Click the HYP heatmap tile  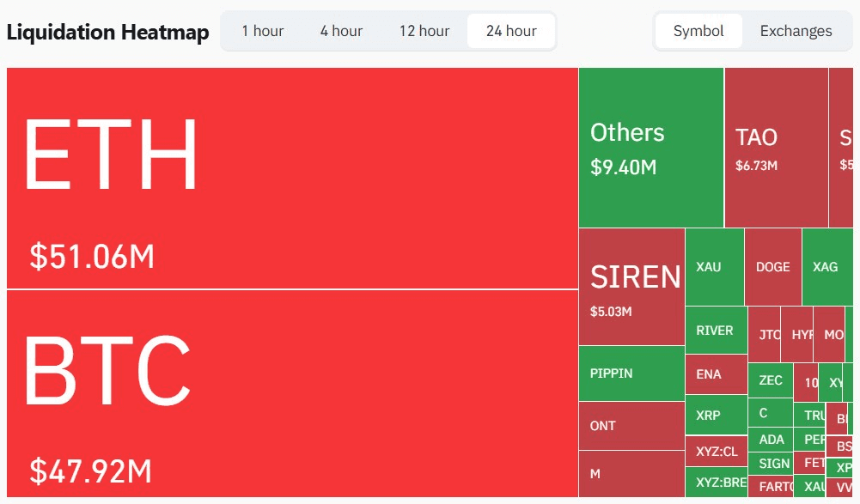[x=797, y=335]
